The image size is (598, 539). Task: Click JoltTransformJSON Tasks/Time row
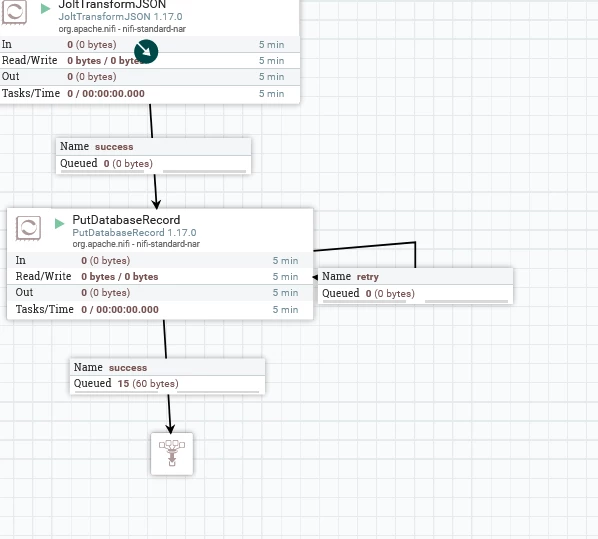click(150, 93)
